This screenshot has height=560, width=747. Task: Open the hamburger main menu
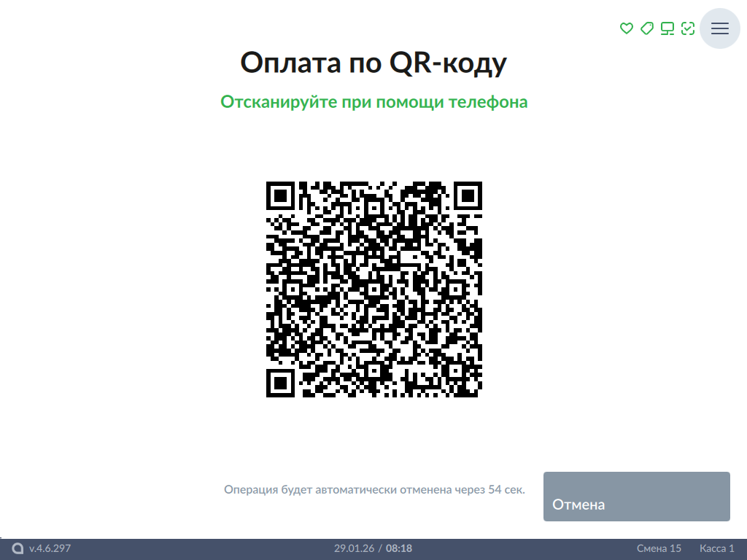pos(719,28)
